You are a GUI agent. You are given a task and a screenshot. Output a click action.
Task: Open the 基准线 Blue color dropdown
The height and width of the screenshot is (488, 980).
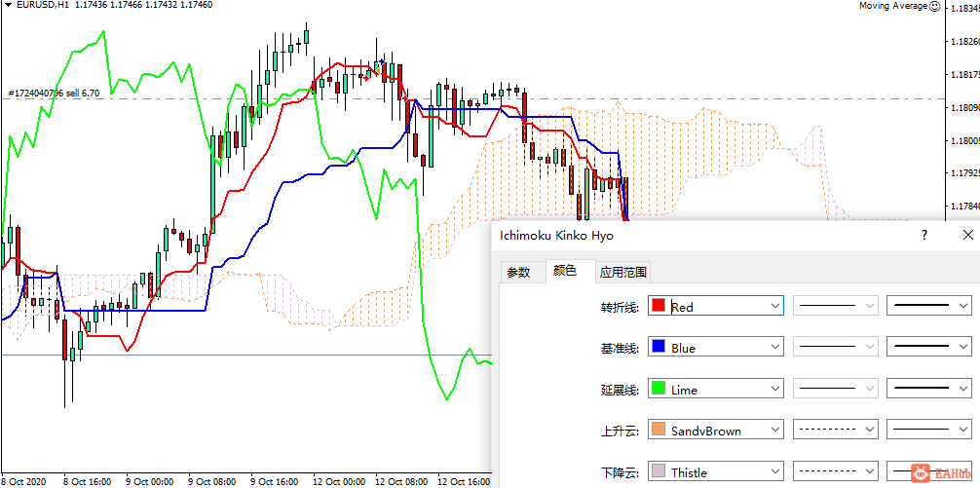click(x=716, y=348)
